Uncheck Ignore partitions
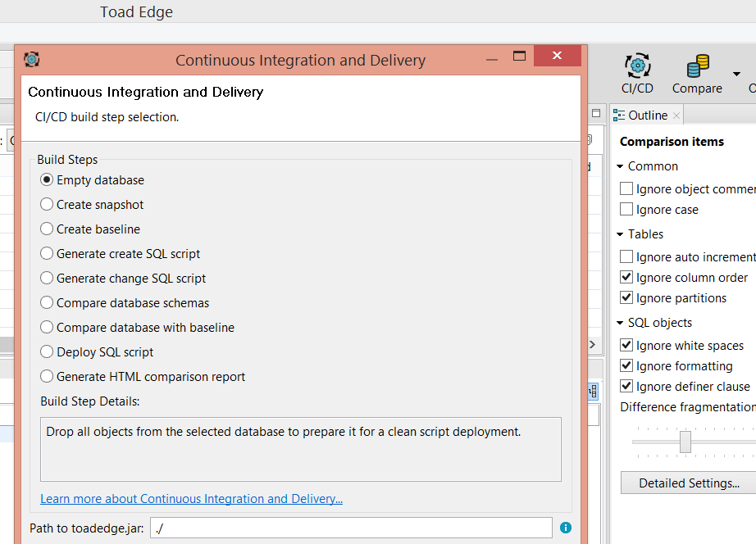The height and width of the screenshot is (544, 756). coord(626,297)
